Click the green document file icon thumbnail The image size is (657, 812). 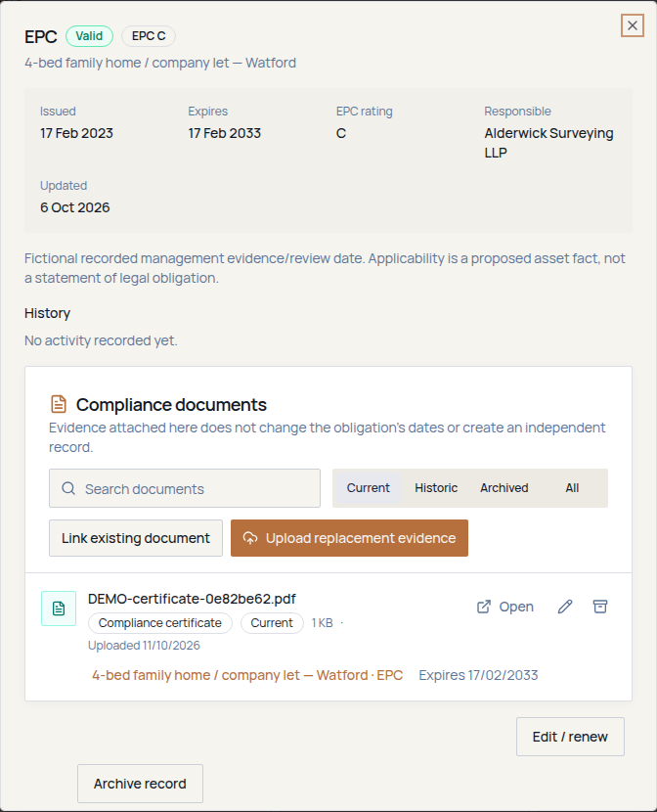click(59, 609)
